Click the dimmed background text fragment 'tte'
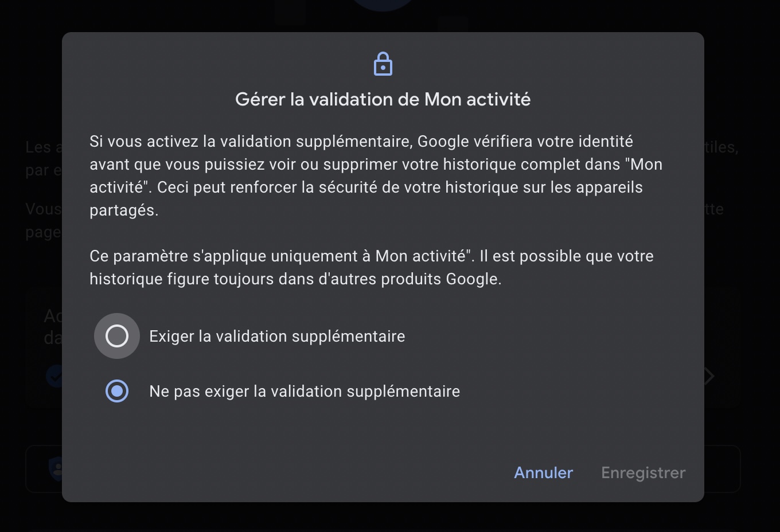 pyautogui.click(x=715, y=209)
